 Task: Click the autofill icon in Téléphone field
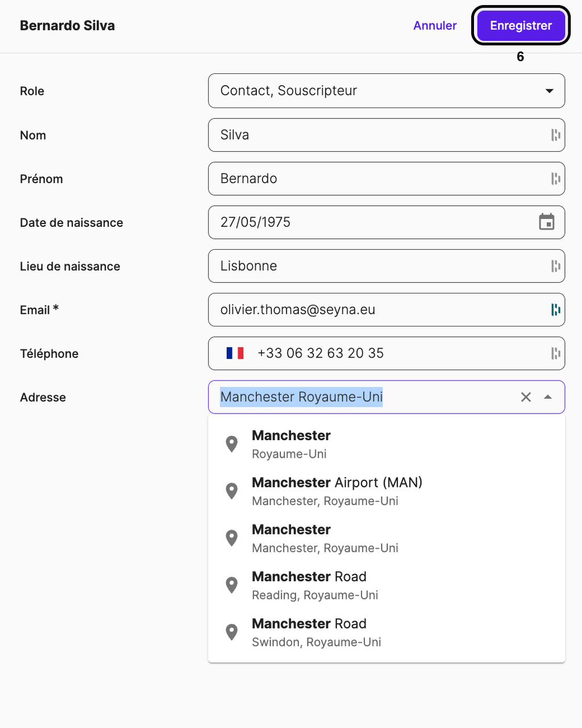click(555, 353)
